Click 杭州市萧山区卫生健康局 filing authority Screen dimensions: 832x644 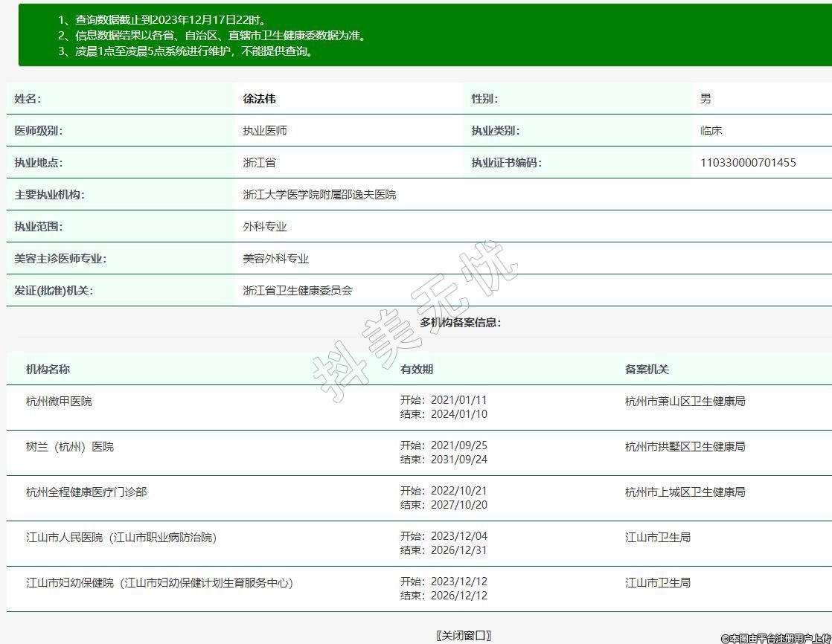(x=685, y=402)
